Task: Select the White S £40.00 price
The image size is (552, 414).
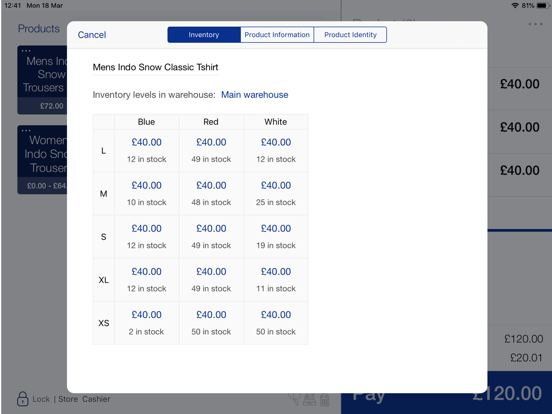Action: point(276,228)
